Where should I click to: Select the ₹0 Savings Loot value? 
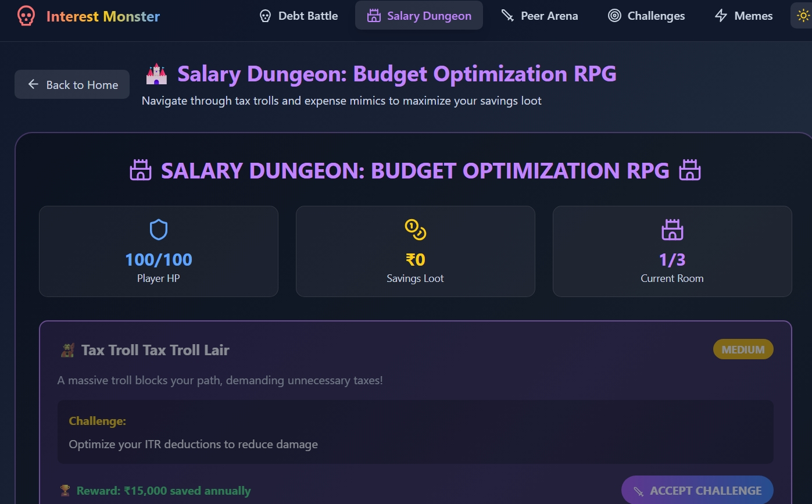click(x=416, y=259)
